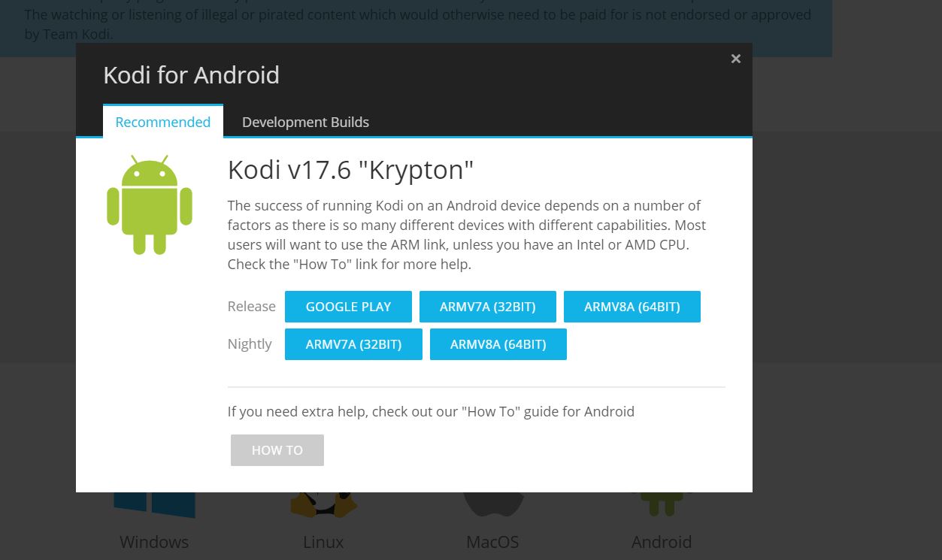Select the Windows logo icon
This screenshot has height=560, width=942.
pos(154,504)
